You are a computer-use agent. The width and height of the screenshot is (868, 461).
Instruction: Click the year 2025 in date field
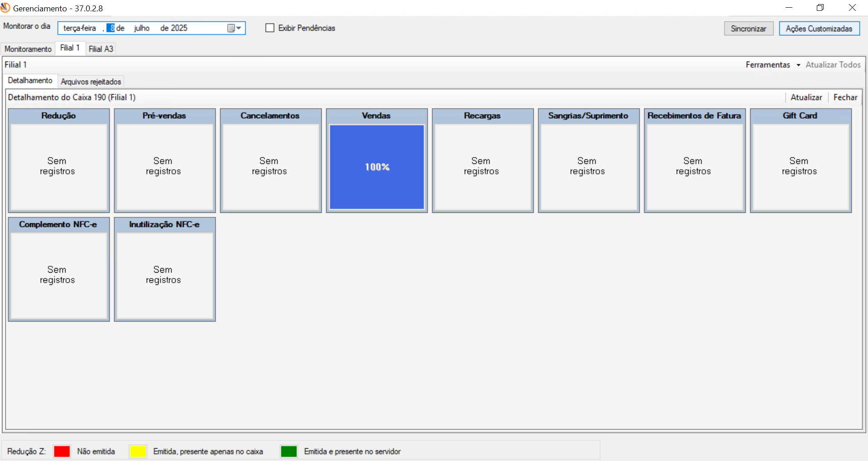pyautogui.click(x=179, y=28)
